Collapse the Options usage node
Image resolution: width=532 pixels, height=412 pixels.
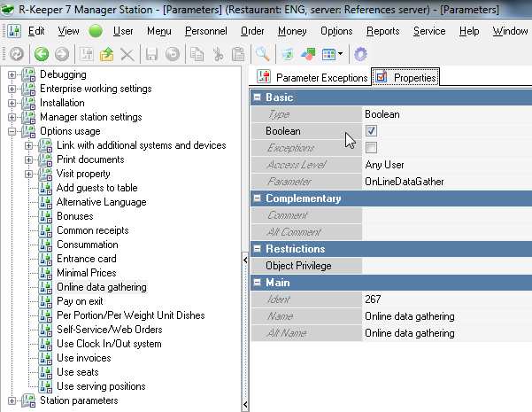tap(12, 131)
